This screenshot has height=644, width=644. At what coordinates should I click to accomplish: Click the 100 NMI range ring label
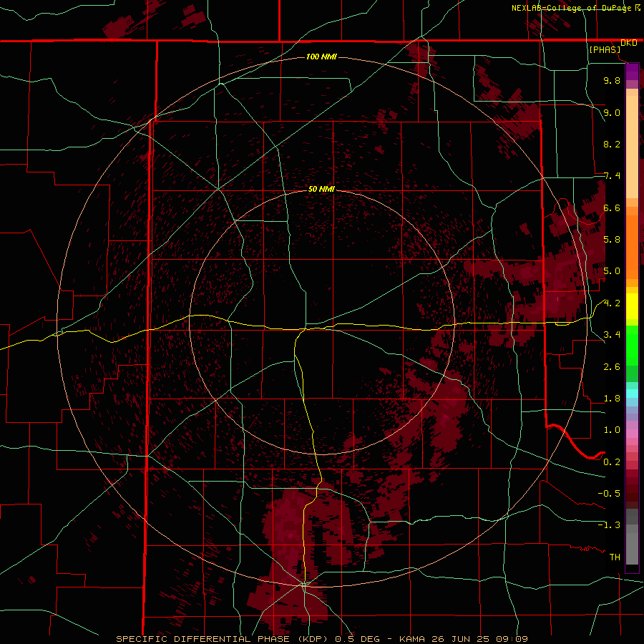(321, 57)
